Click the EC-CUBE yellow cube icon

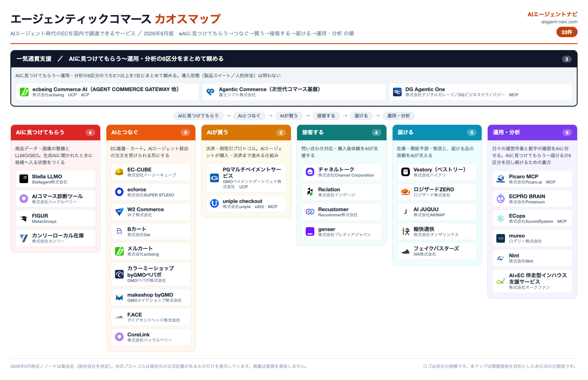[119, 172]
